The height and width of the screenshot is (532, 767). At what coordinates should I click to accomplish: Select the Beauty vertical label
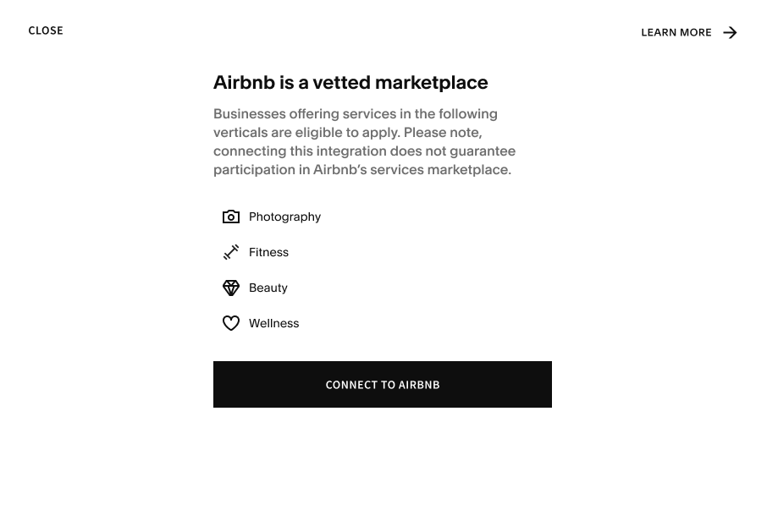point(268,288)
